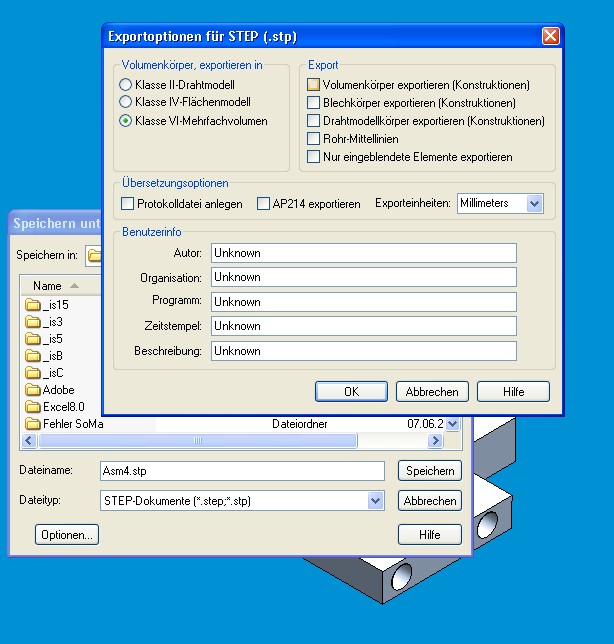
Task: Click Speichern in the save dialog
Action: (x=430, y=471)
